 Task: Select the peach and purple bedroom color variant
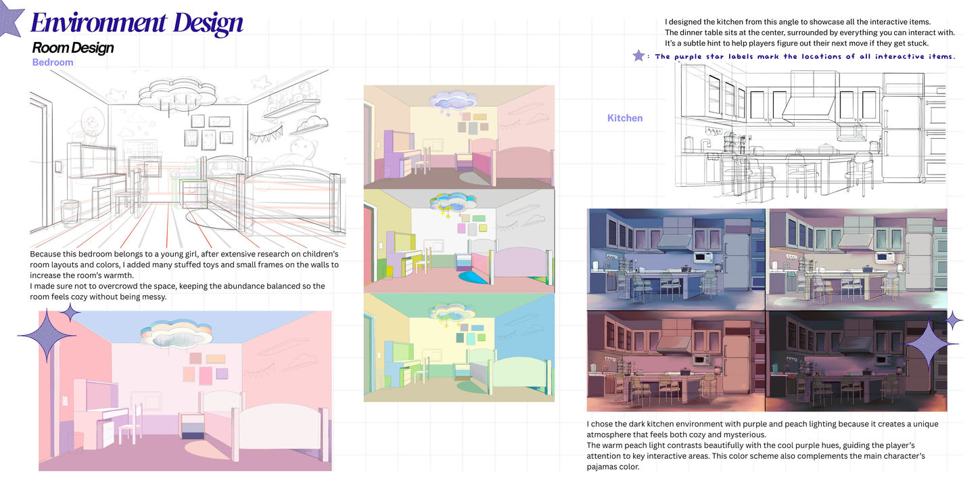459,136
